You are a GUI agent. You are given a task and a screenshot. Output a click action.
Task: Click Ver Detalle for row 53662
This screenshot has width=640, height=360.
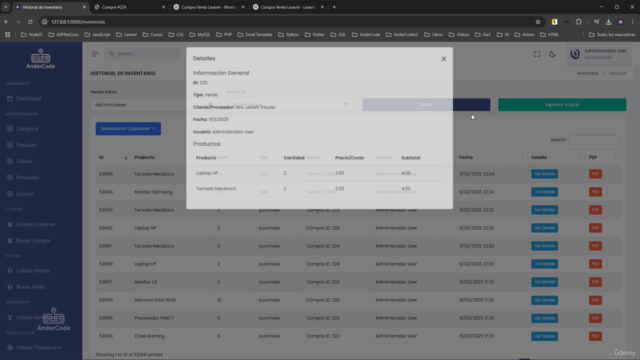point(544,228)
